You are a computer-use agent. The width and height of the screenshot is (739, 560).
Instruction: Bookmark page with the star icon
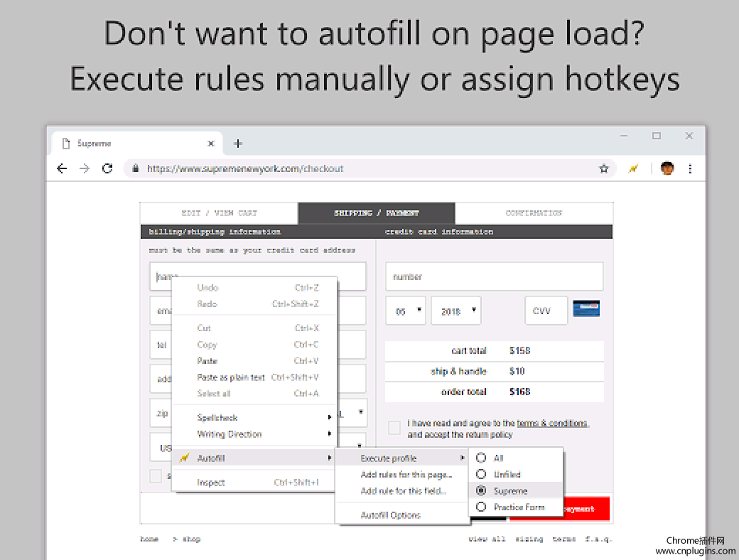click(x=604, y=168)
